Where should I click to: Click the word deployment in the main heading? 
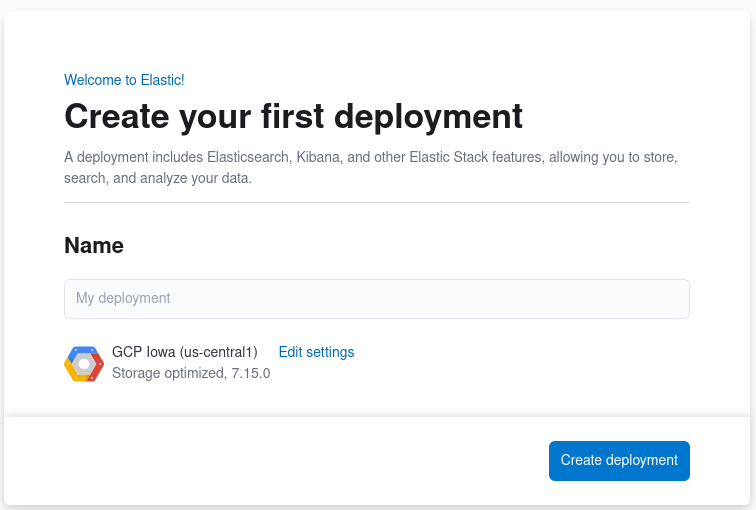[428, 117]
